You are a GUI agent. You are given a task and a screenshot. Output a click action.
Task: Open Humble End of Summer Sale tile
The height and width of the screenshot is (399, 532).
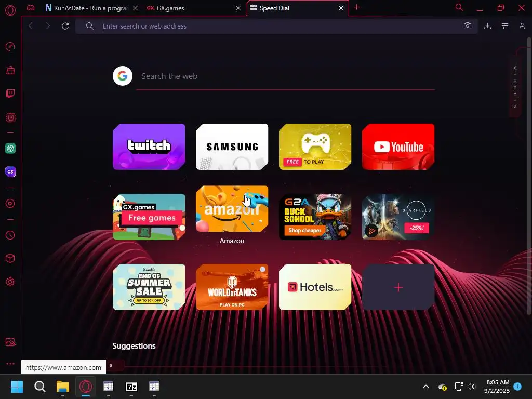tap(149, 287)
